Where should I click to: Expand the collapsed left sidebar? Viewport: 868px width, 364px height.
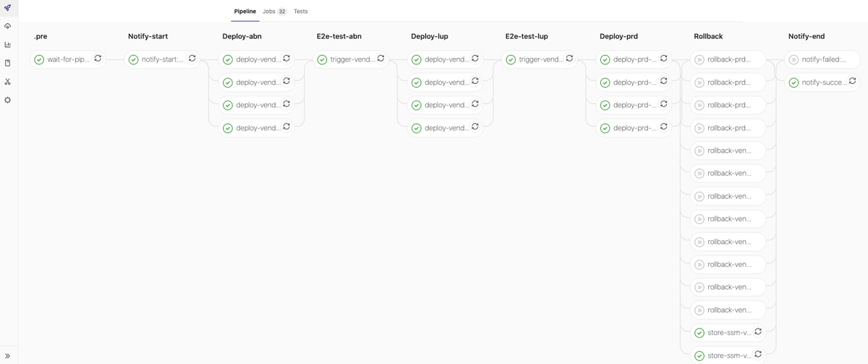(x=7, y=356)
